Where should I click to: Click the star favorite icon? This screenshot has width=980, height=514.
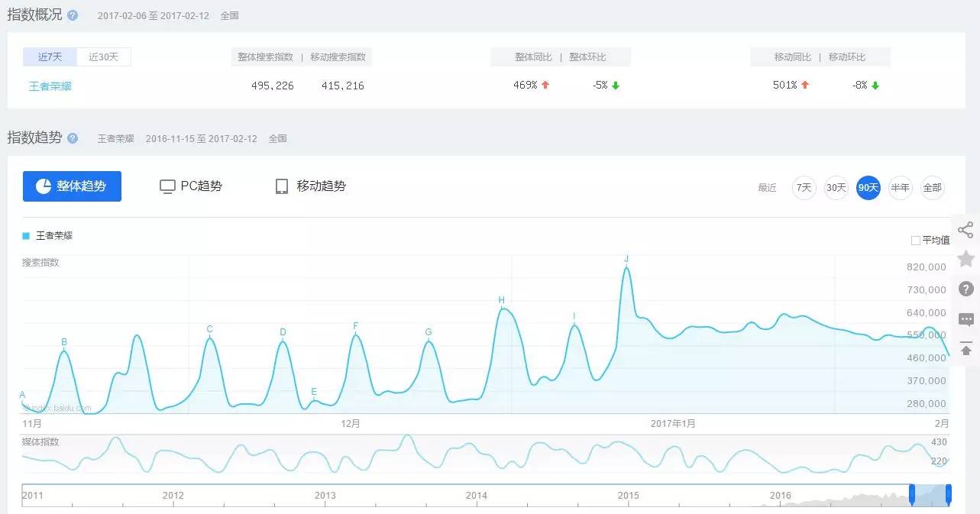click(965, 258)
